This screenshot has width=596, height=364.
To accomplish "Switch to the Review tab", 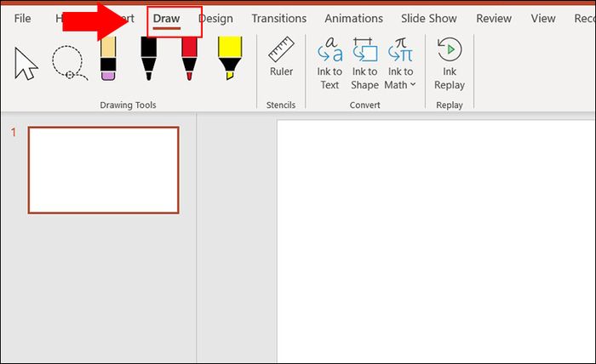I will click(x=494, y=18).
